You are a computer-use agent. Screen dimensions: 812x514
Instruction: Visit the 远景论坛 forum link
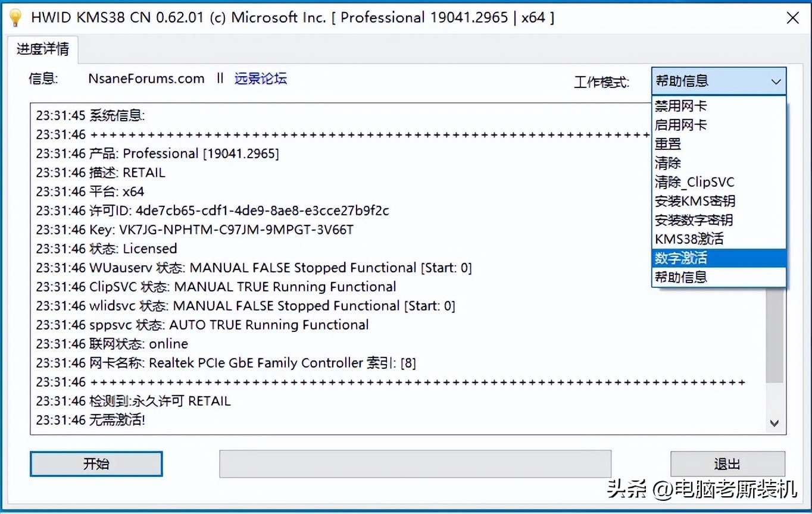[261, 78]
